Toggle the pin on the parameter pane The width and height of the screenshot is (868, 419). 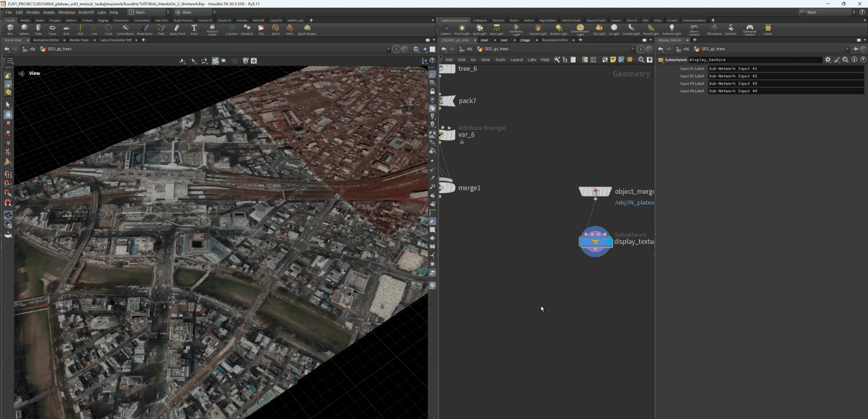(x=856, y=49)
